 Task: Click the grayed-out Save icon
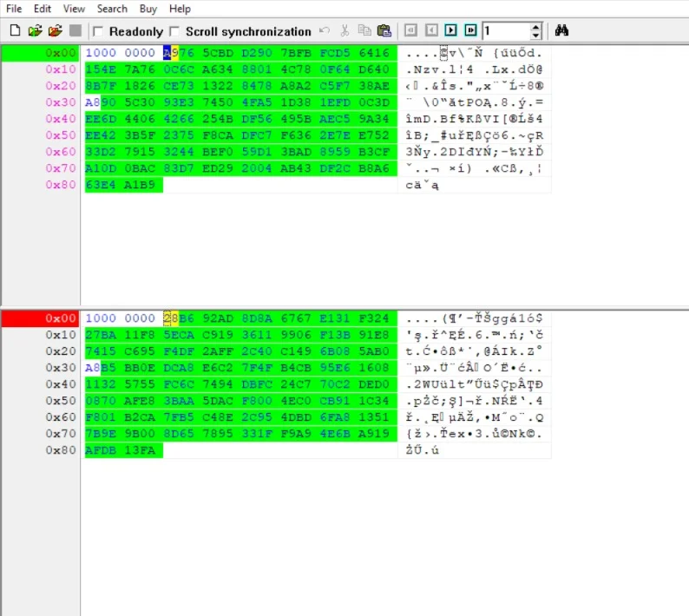point(75,31)
